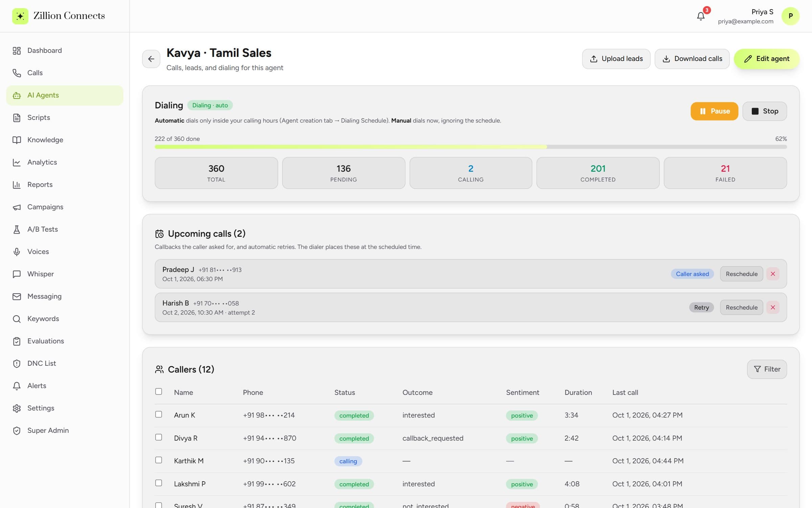Pause the dialing
The height and width of the screenshot is (508, 812).
tap(714, 111)
